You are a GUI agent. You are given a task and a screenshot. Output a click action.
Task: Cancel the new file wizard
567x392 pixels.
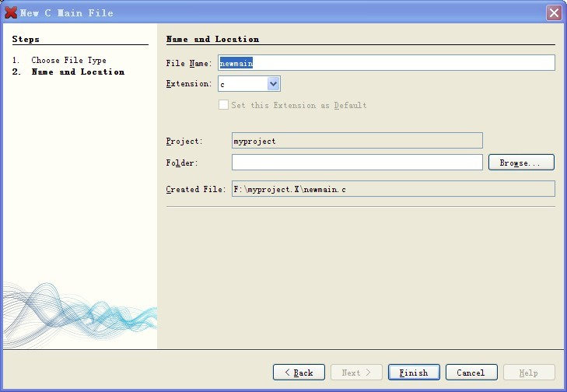(471, 372)
